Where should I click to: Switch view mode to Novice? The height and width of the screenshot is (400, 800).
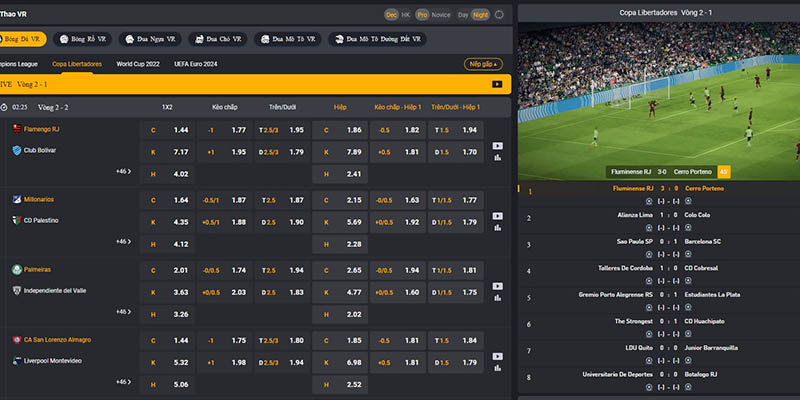[442, 15]
